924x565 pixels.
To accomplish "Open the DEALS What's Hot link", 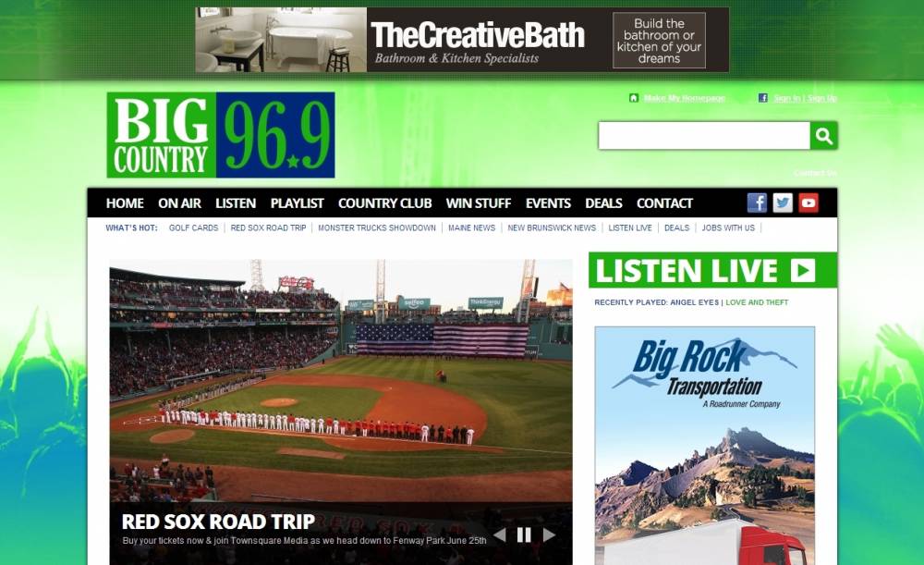I will tap(676, 227).
